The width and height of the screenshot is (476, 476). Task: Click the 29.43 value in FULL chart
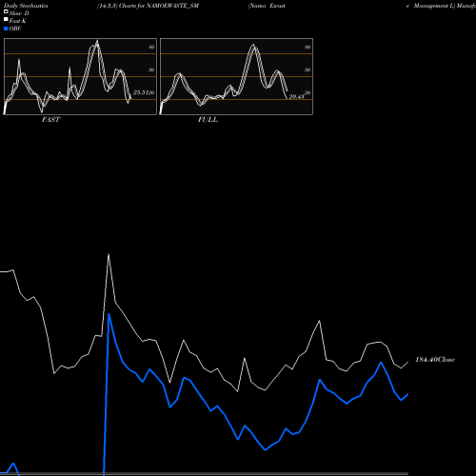tap(296, 96)
